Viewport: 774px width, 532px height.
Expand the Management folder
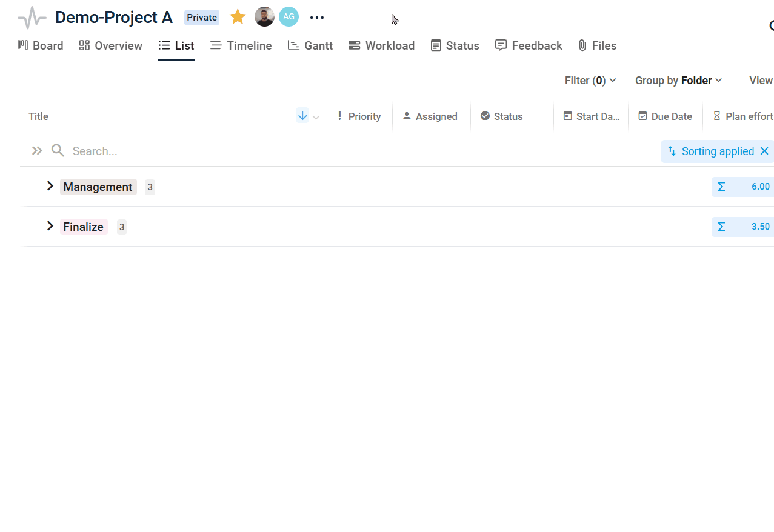click(x=50, y=187)
